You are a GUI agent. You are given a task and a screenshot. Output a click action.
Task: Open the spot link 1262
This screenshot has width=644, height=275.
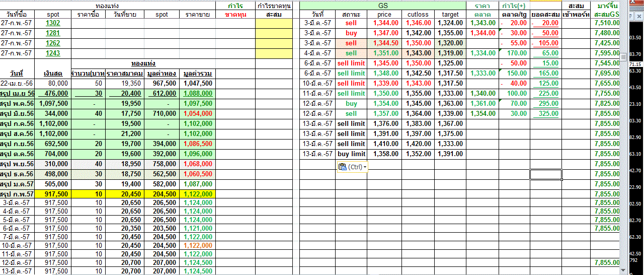click(x=53, y=43)
